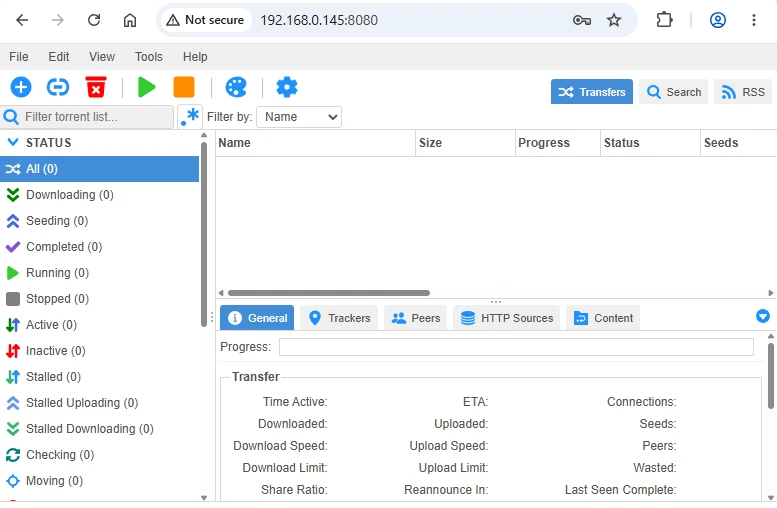Select the Moving (0) filter
777x508 pixels.
[99, 481]
